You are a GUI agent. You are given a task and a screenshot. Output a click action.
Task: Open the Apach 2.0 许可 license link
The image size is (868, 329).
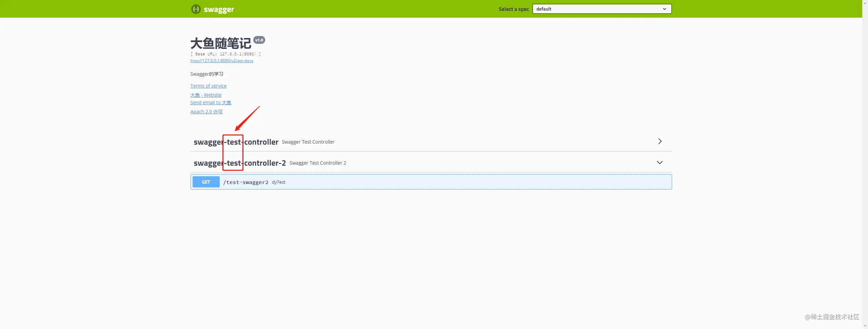tap(206, 112)
